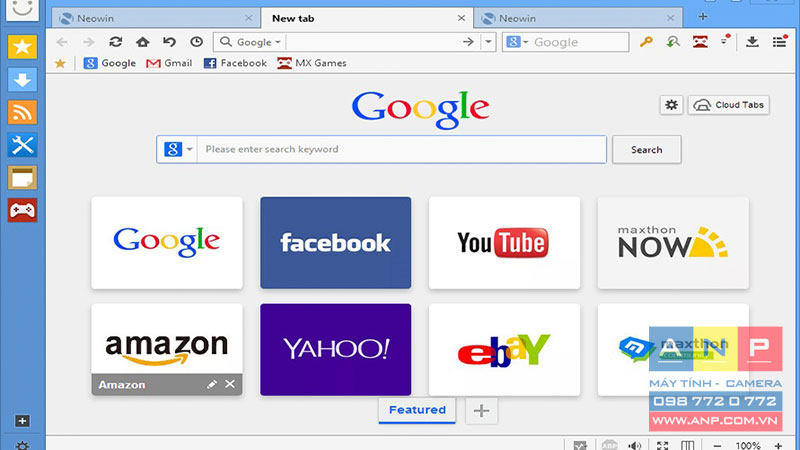Open the game controller sidebar icon
800x450 pixels.
point(22,210)
